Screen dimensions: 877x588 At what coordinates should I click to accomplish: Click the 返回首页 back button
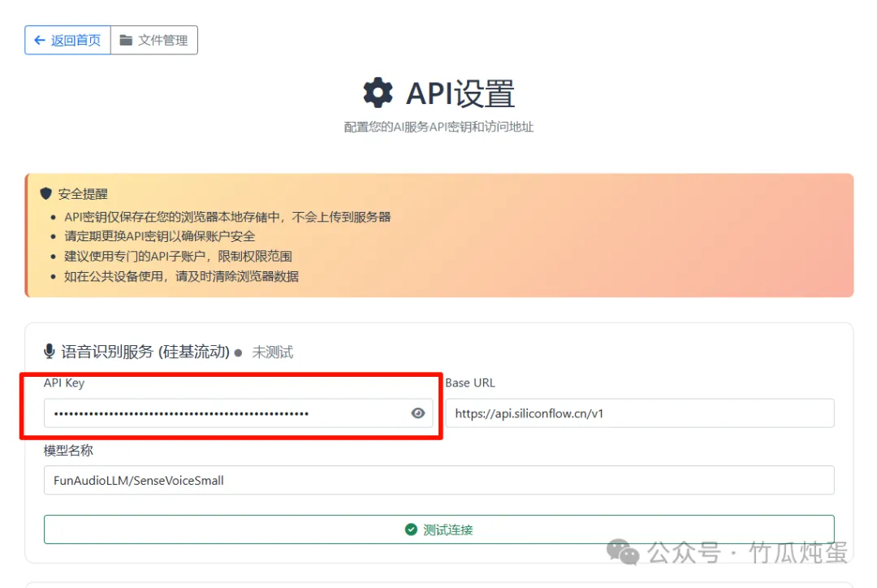coord(67,41)
